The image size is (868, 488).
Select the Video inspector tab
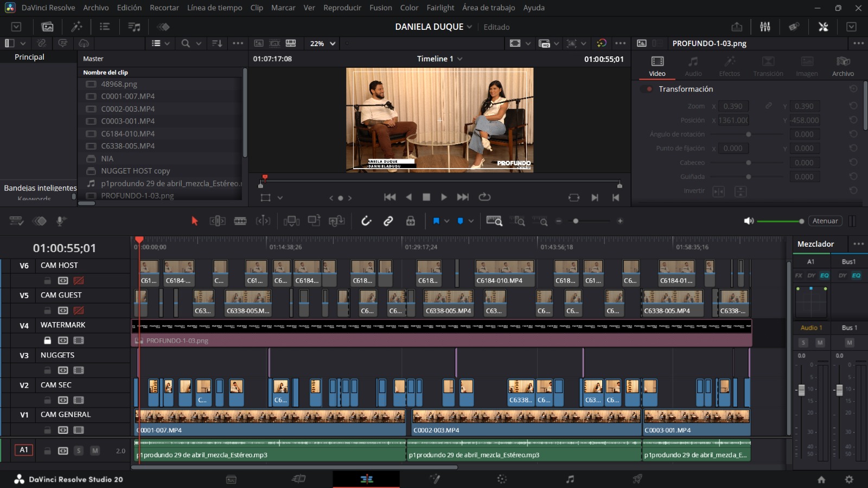click(x=657, y=66)
